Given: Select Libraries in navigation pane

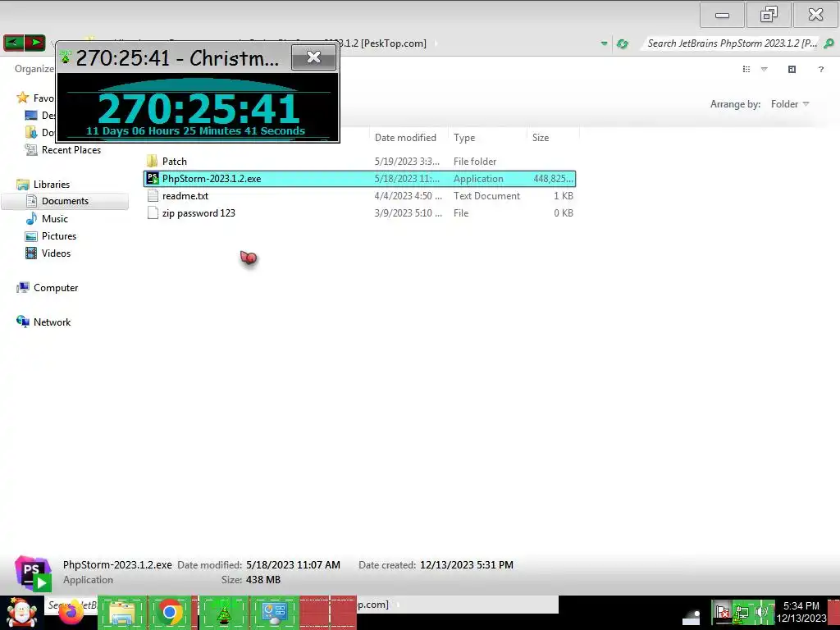Looking at the screenshot, I should [x=52, y=185].
